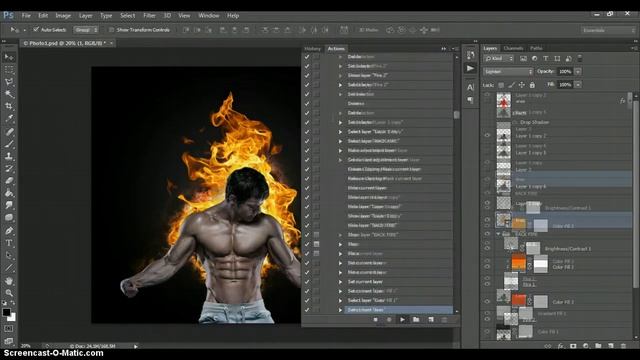
Task: Select the Eyedropper tool
Action: click(9, 119)
